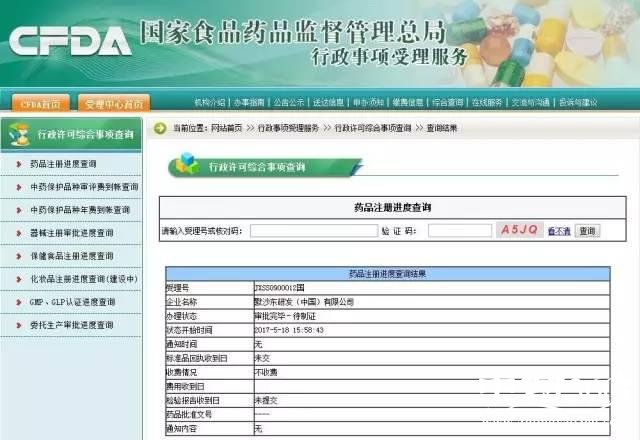
Task: Click the A5JQ captcha image
Action: pyautogui.click(x=519, y=230)
